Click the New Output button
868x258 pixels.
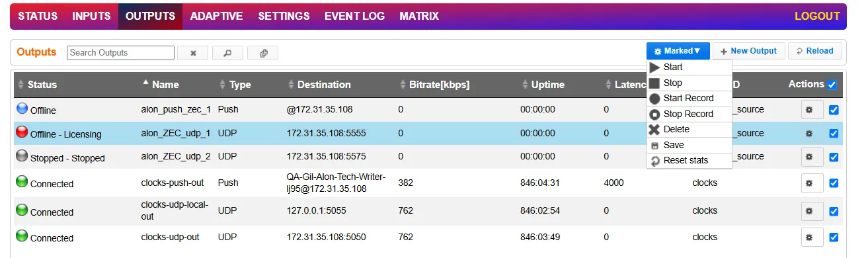coord(749,51)
